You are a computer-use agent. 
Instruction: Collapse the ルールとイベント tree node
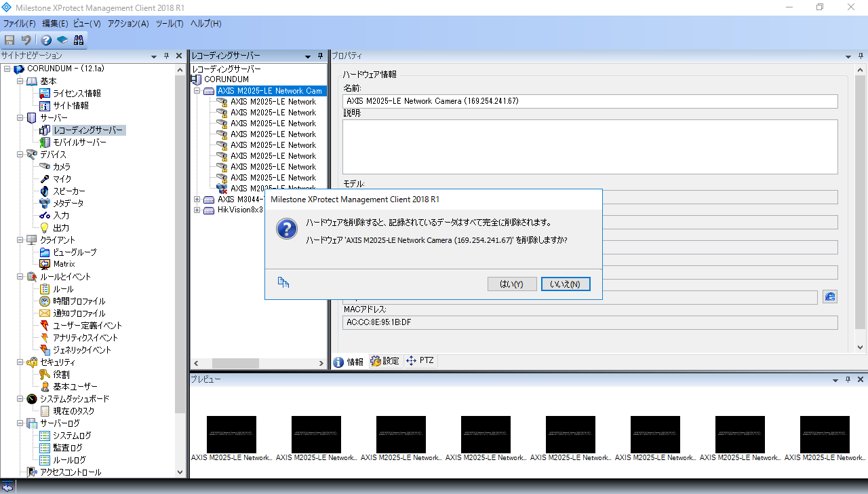coord(20,277)
